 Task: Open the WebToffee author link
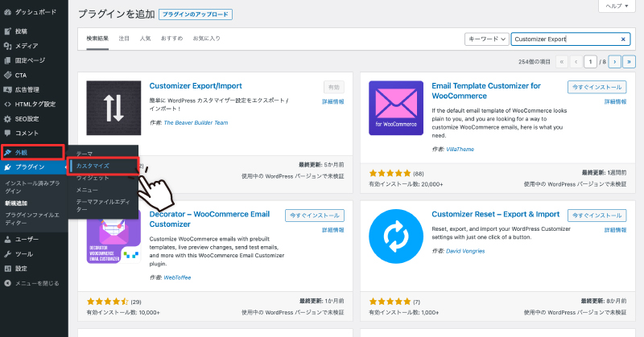pyautogui.click(x=177, y=277)
